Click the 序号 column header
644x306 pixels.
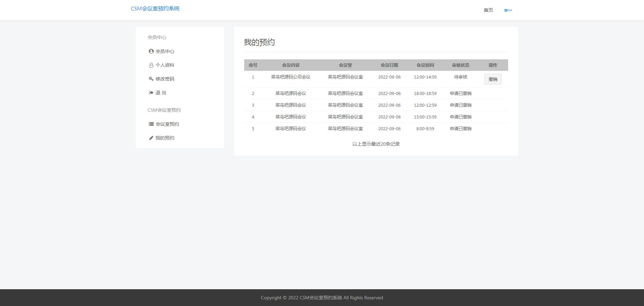click(x=253, y=65)
